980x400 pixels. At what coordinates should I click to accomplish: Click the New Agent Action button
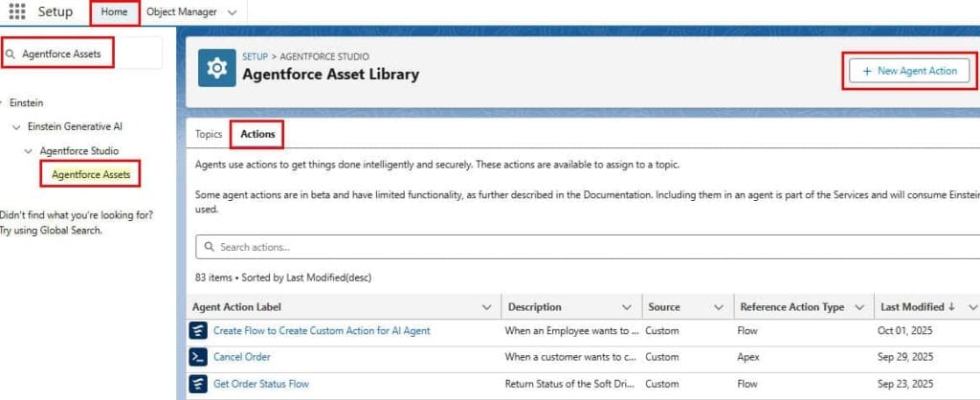[909, 71]
